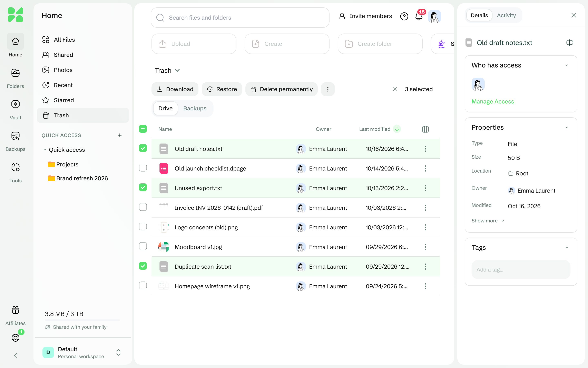Viewport: 588px width, 368px height.
Task: Tick the Logo concepts (old).png checkbox
Action: tap(143, 227)
